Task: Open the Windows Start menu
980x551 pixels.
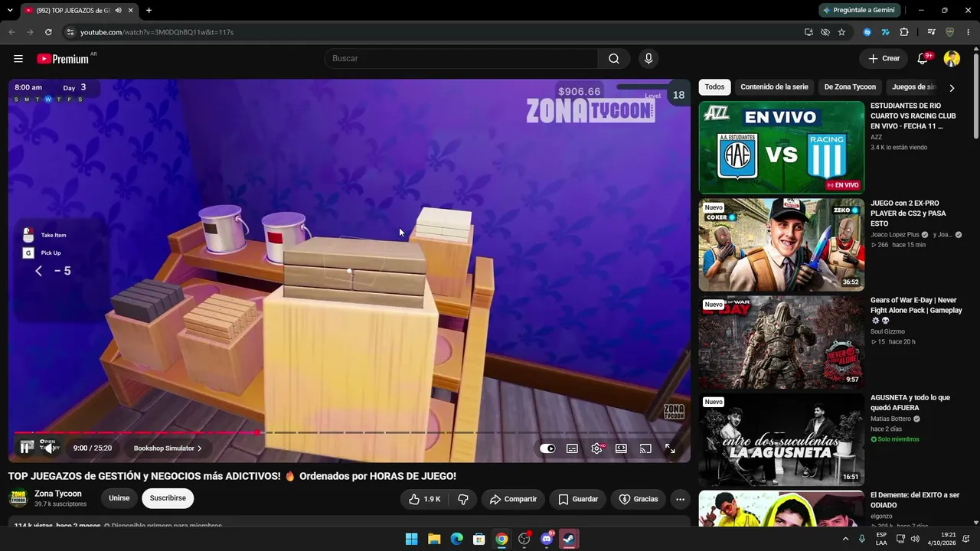Action: [411, 539]
